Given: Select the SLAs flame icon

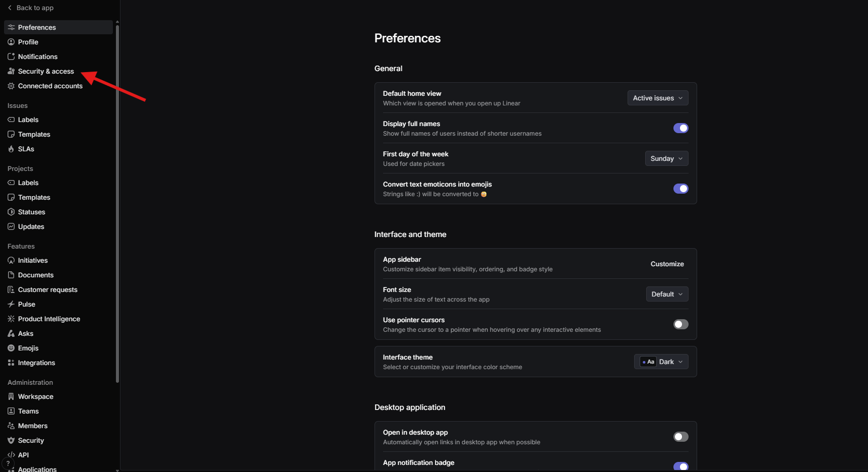Looking at the screenshot, I should tap(11, 149).
